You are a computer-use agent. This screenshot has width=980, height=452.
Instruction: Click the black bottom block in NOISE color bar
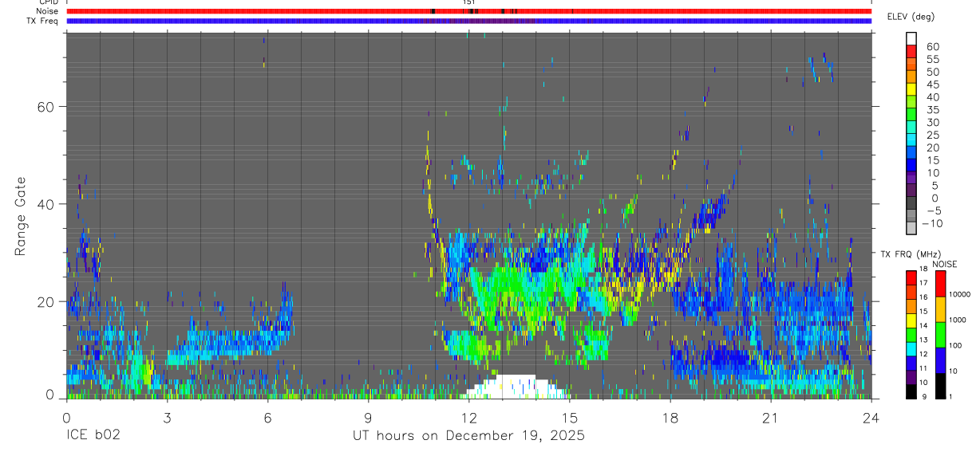pyautogui.click(x=940, y=385)
